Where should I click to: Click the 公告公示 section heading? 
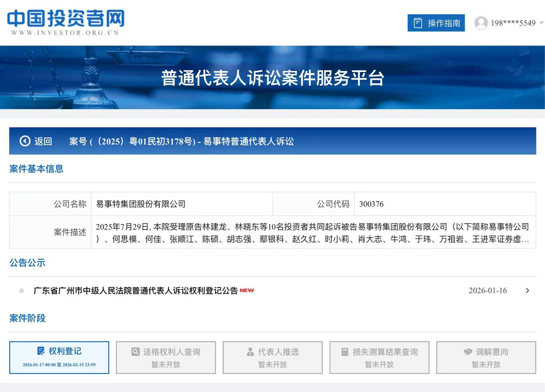[x=28, y=263]
